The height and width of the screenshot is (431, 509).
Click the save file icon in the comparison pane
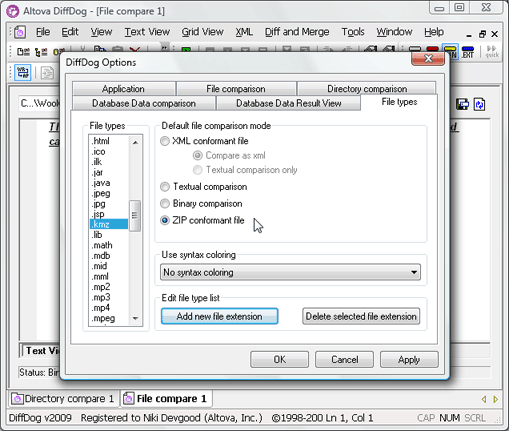click(462, 105)
